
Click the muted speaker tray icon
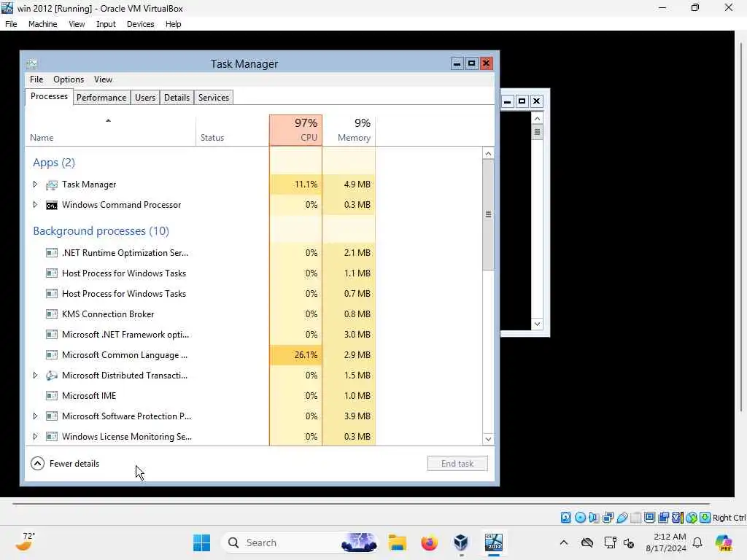coord(629,543)
